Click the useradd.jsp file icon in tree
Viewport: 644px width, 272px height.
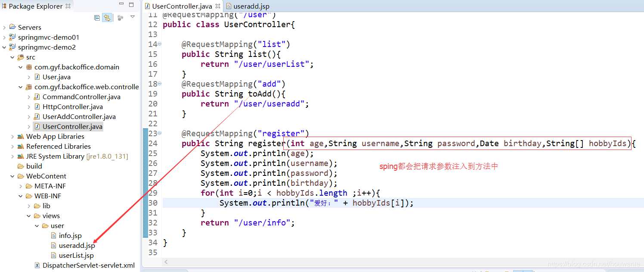pyautogui.click(x=53, y=245)
